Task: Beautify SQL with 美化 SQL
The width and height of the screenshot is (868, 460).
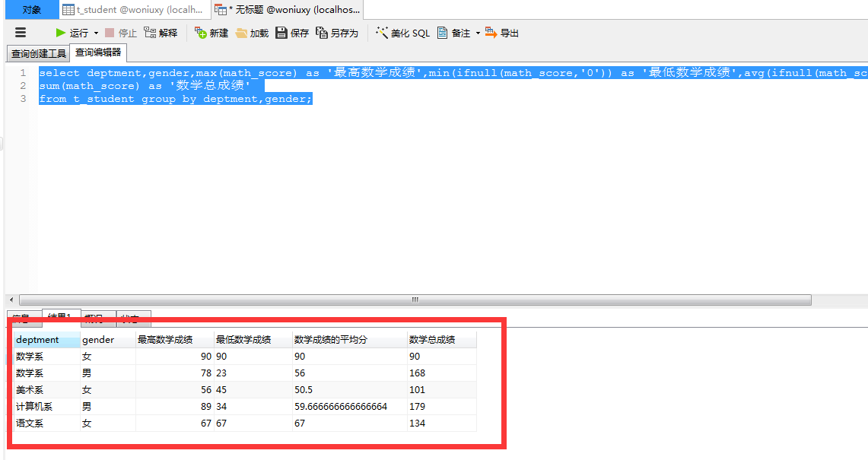Action: click(x=402, y=33)
